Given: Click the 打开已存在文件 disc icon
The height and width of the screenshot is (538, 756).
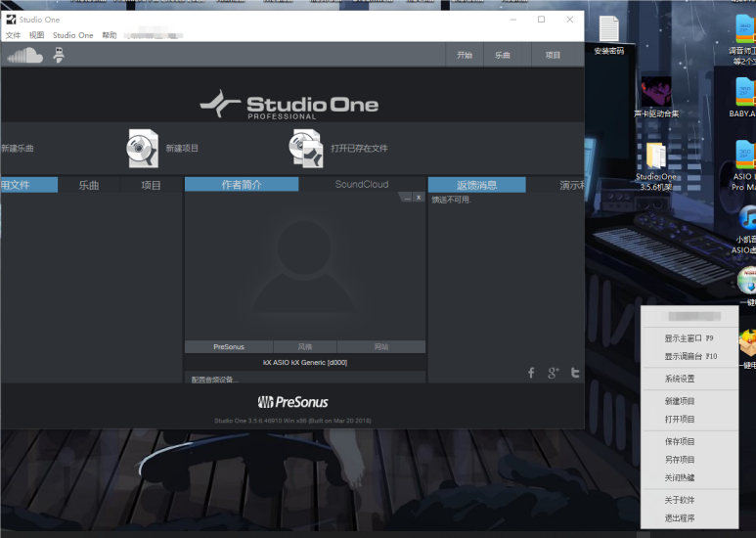Looking at the screenshot, I should (306, 149).
